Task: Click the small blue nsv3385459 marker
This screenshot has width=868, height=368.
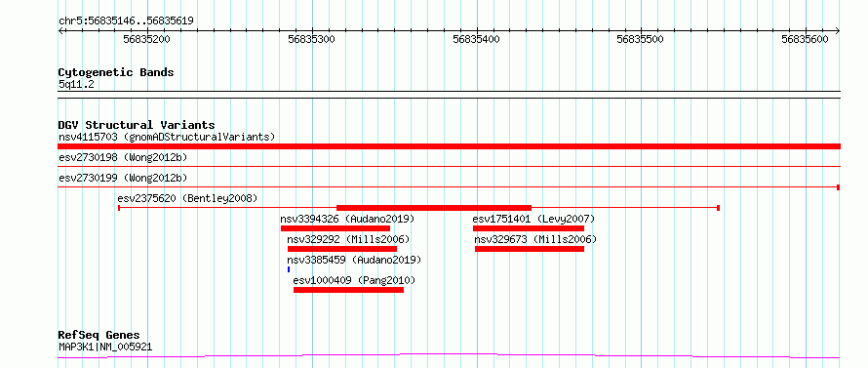Action: click(289, 269)
